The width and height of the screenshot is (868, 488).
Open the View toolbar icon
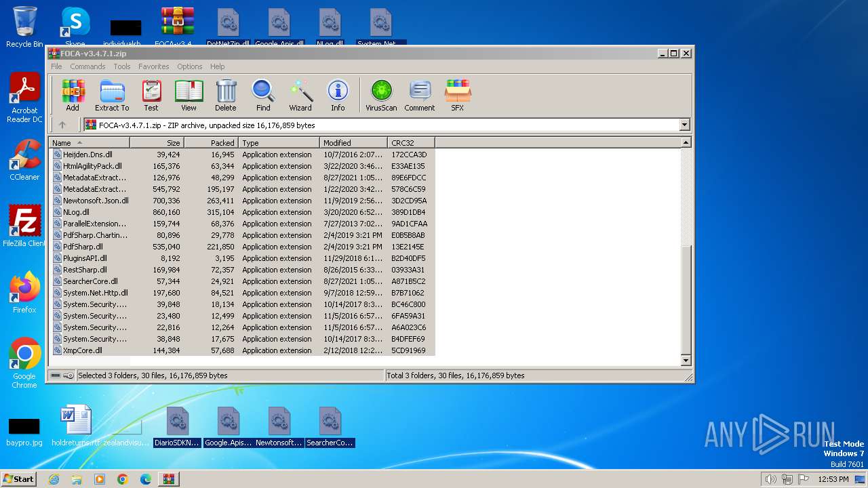(189, 96)
